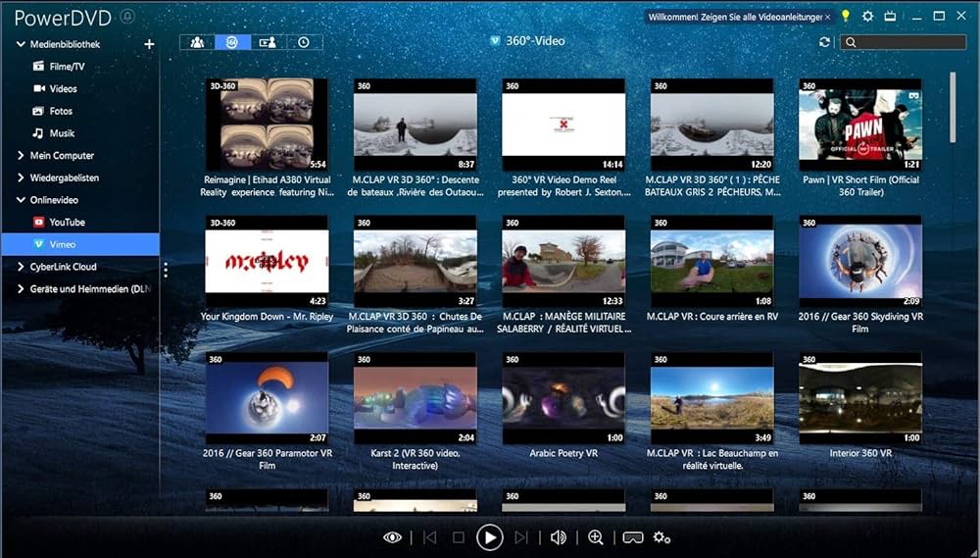Open the Willkommen video tutorials link
The height and width of the screenshot is (558, 980).
pyautogui.click(x=735, y=17)
